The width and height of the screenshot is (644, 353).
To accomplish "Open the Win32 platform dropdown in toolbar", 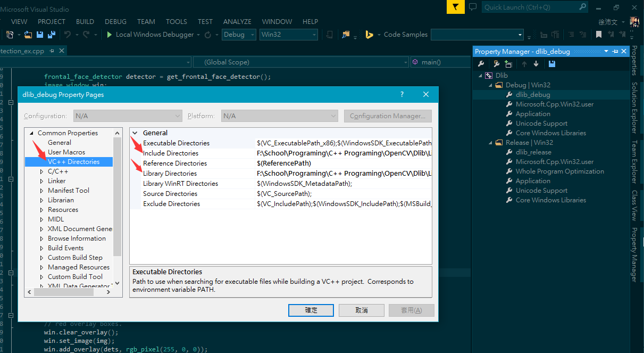I will tap(288, 35).
